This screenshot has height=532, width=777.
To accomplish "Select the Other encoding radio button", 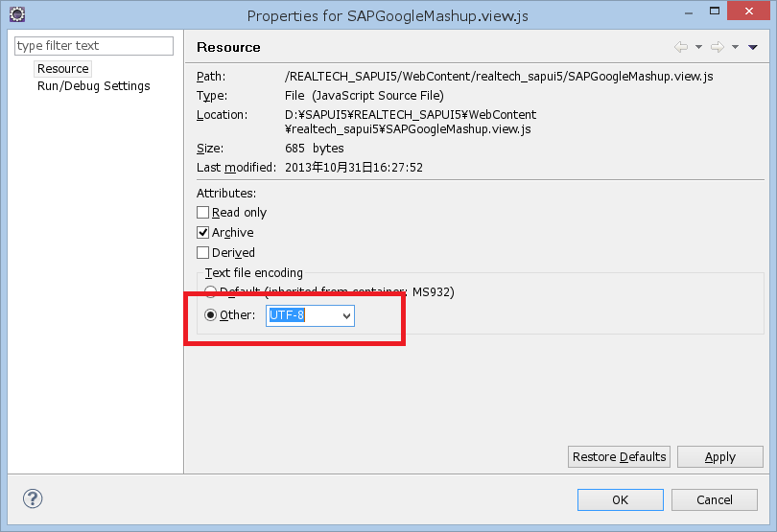I will [211, 315].
